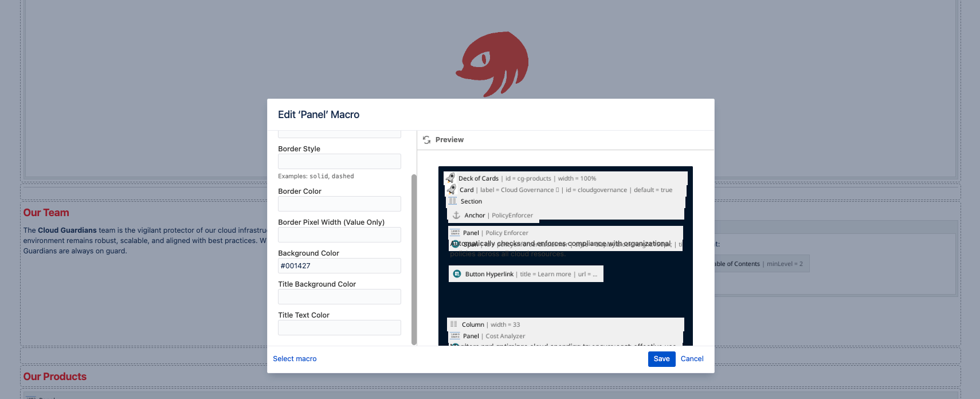Focus the Border Pixel Width input
The image size is (980, 399).
click(339, 234)
